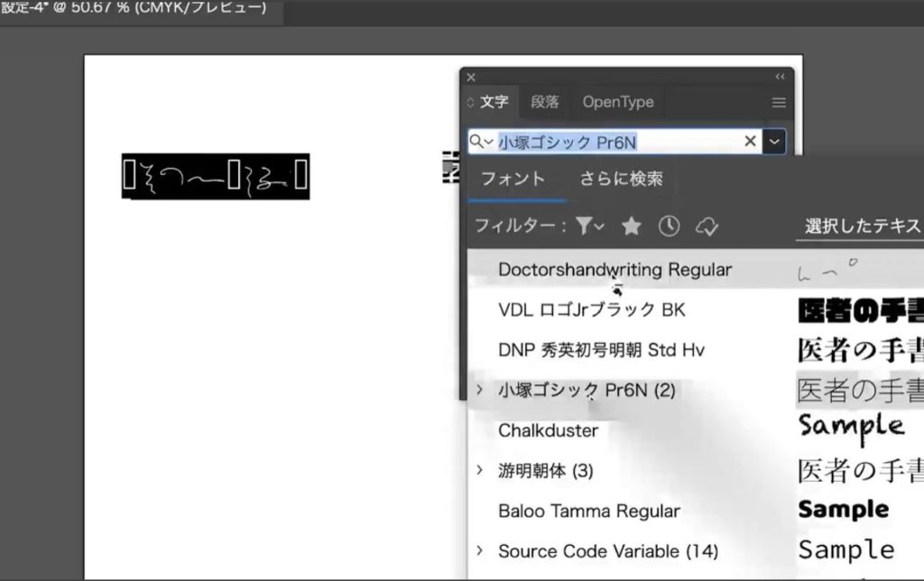924x581 pixels.
Task: Open the Character panel hamburger menu
Action: coord(779,103)
